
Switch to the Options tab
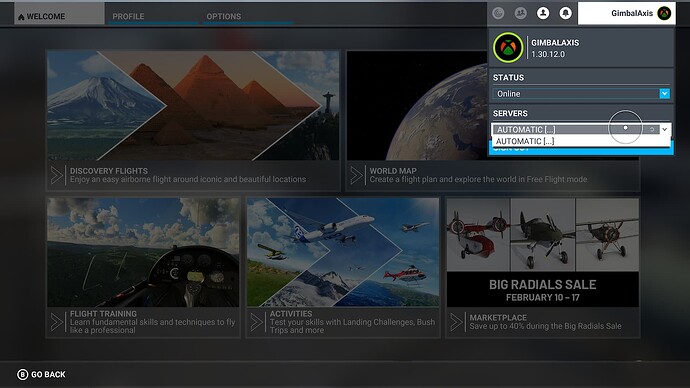224,16
